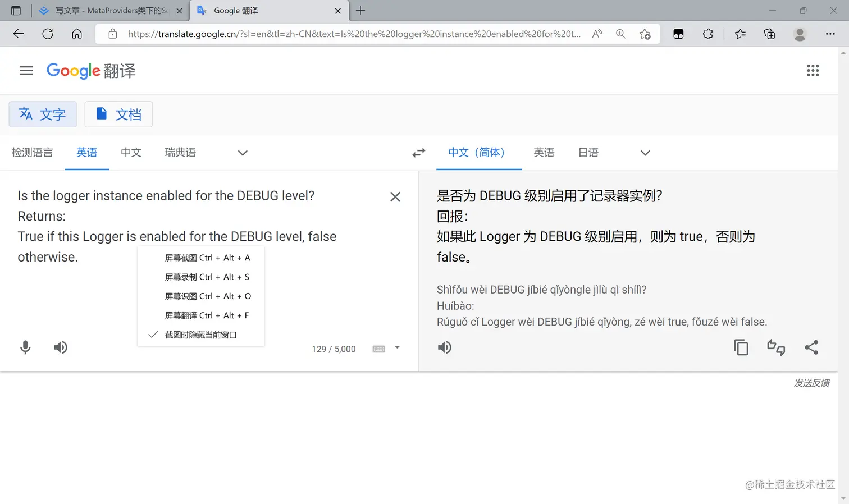Choose 中文（简体）as target language

point(479,153)
